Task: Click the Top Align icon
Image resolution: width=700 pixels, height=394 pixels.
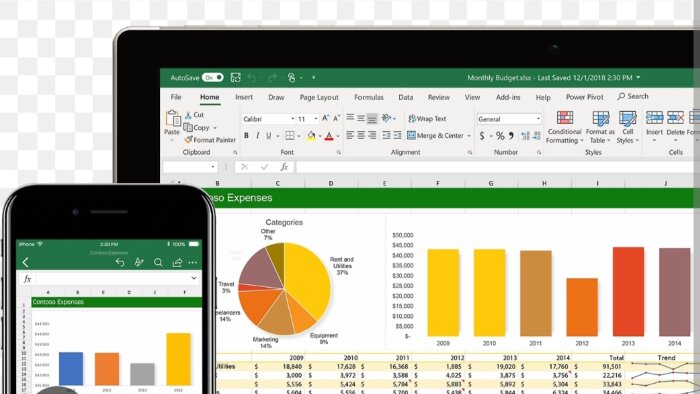Action: click(350, 118)
